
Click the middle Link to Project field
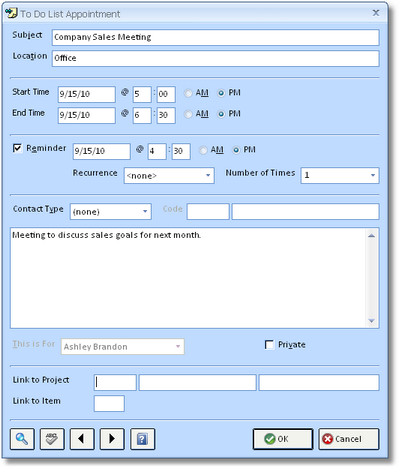click(197, 382)
